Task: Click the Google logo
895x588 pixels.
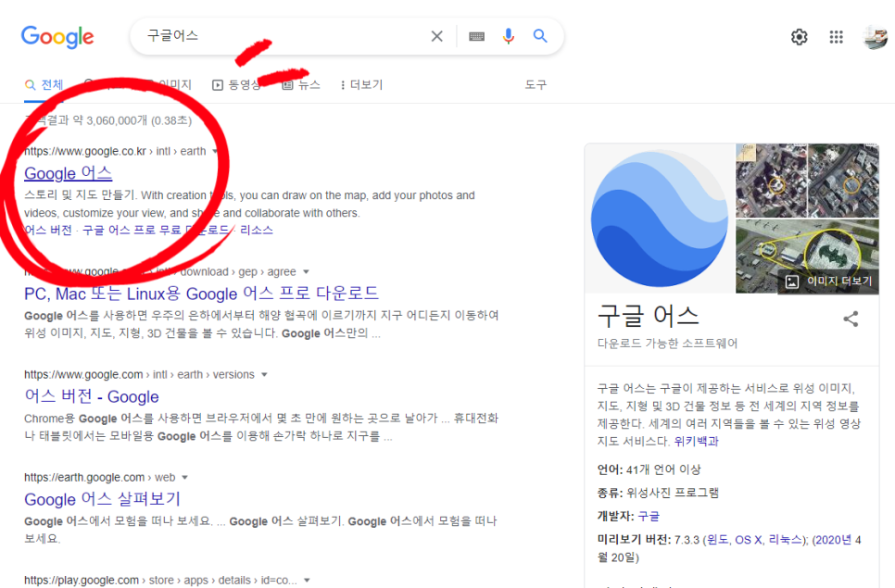Action: pyautogui.click(x=57, y=37)
